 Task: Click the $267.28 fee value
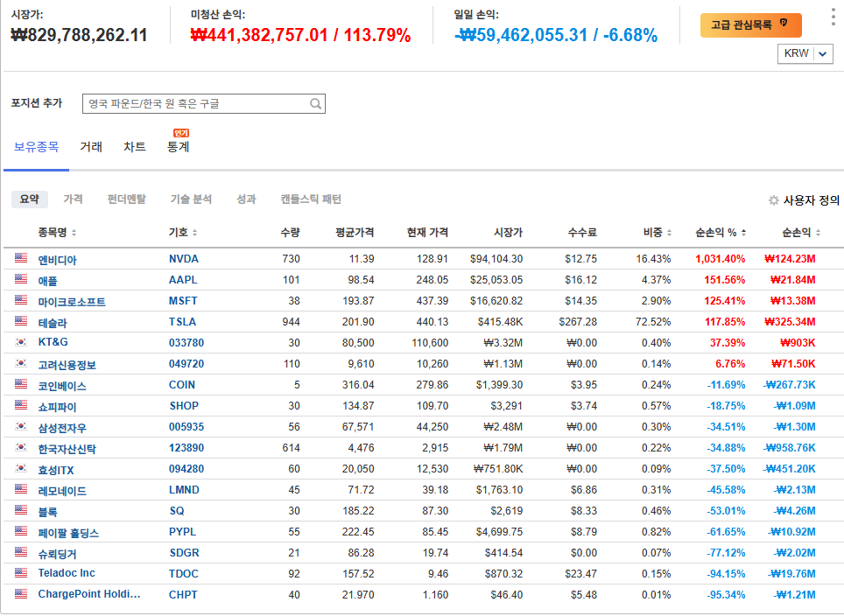point(578,322)
